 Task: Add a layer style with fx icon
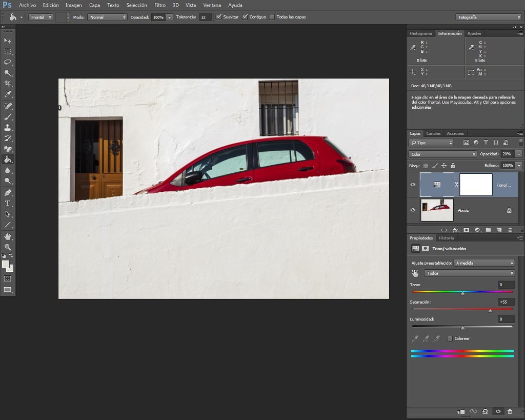[x=455, y=230]
